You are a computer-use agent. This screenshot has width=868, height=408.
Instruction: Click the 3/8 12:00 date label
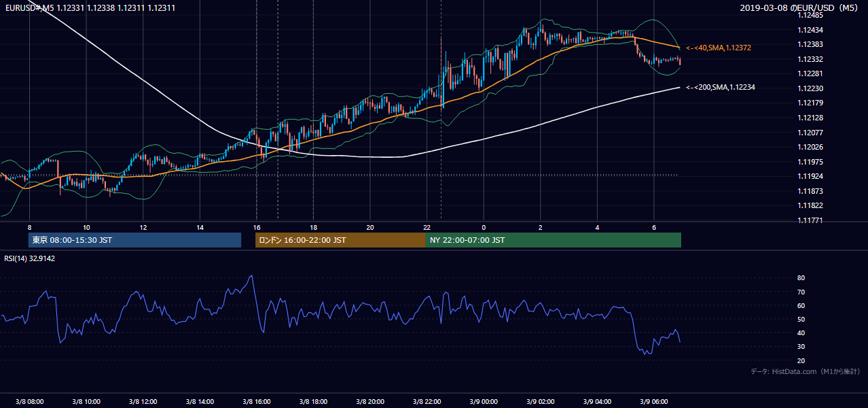[x=143, y=401]
